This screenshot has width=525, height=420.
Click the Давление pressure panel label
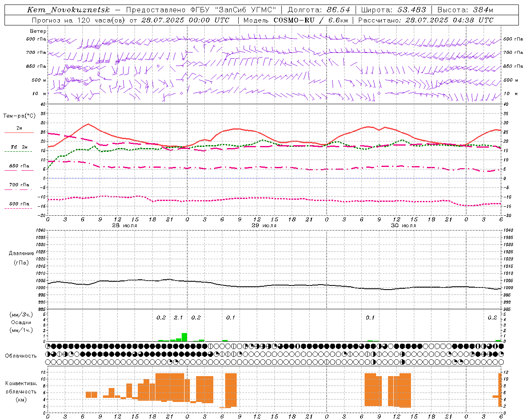click(21, 253)
